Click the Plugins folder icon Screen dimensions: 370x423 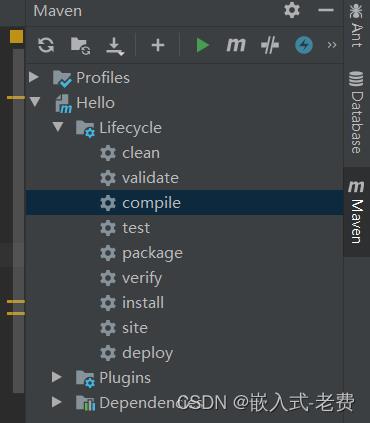[85, 379]
